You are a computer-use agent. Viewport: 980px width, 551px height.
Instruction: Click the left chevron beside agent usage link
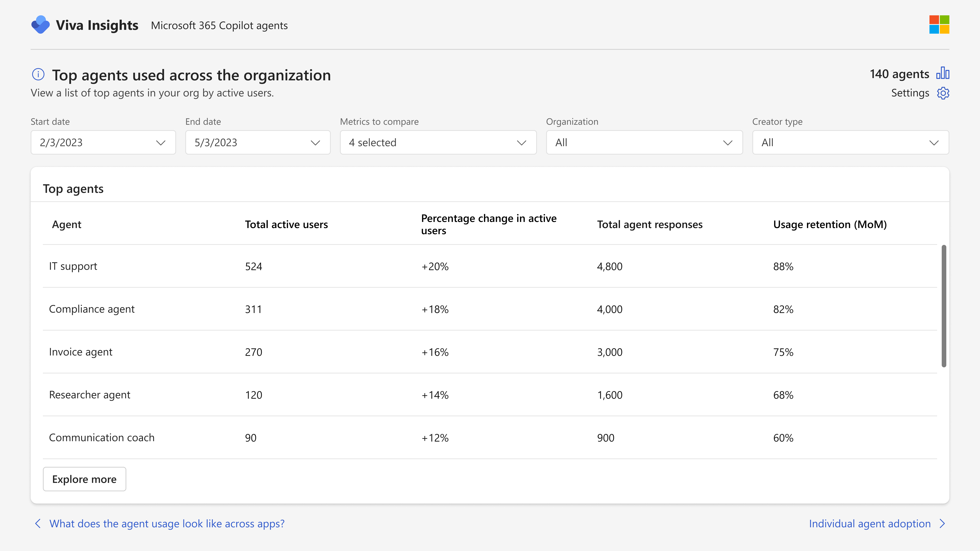(38, 524)
